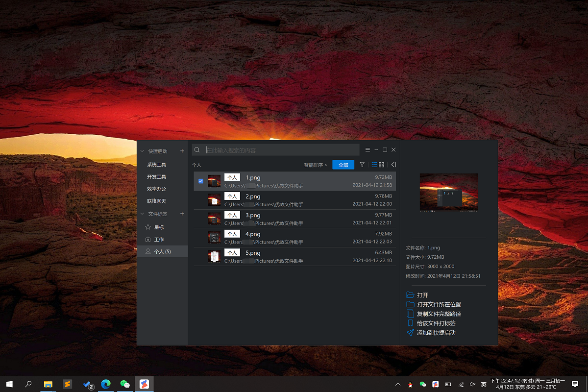Click the 全部 filter button
588x392 pixels.
pyautogui.click(x=343, y=165)
